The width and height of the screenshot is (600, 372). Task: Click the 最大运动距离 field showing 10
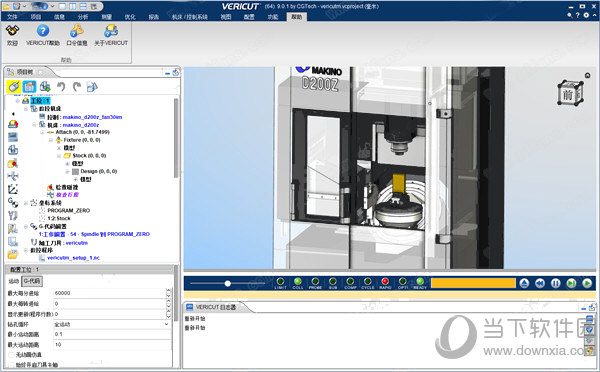(x=112, y=345)
